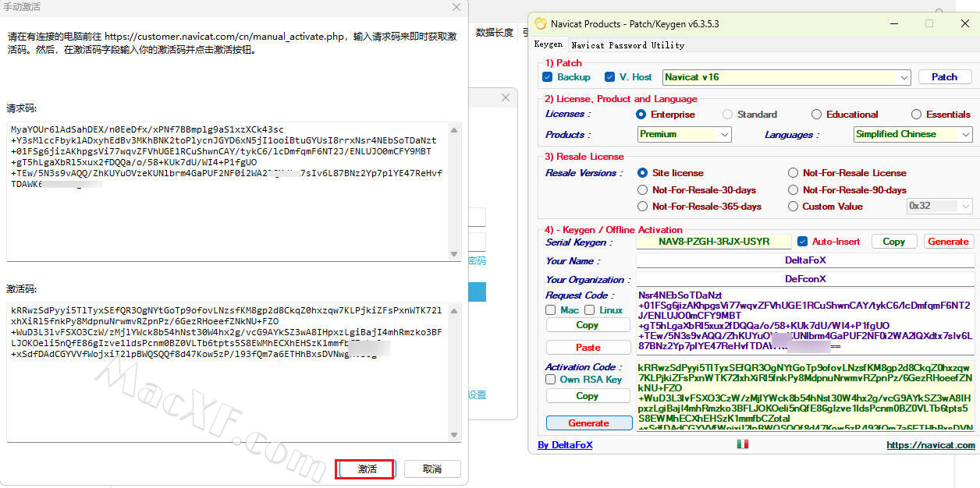Click Copy under the Activation Code label
980x488 pixels.
point(588,396)
